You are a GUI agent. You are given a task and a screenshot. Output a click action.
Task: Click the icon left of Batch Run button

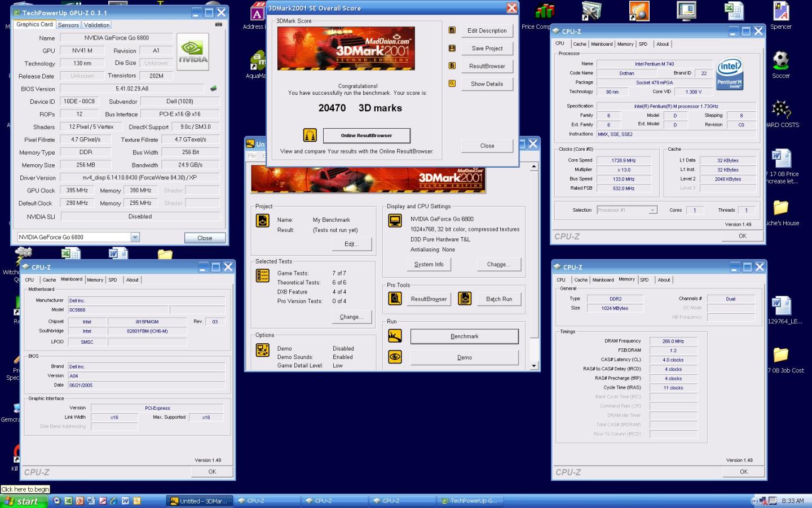click(x=465, y=299)
